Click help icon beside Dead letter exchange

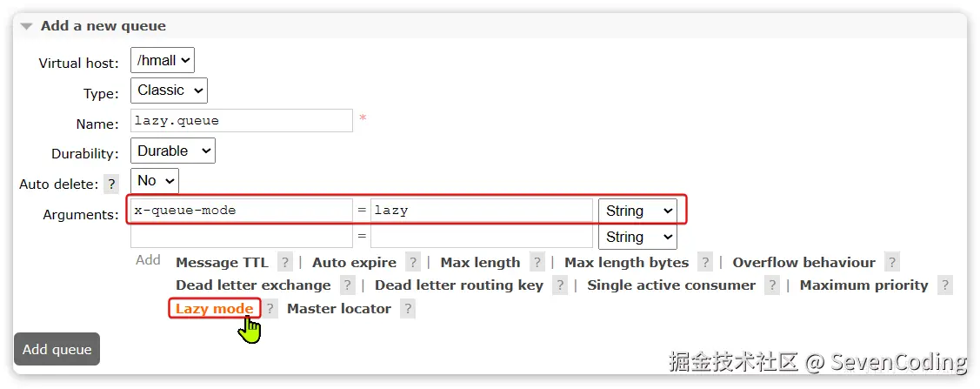pos(348,285)
